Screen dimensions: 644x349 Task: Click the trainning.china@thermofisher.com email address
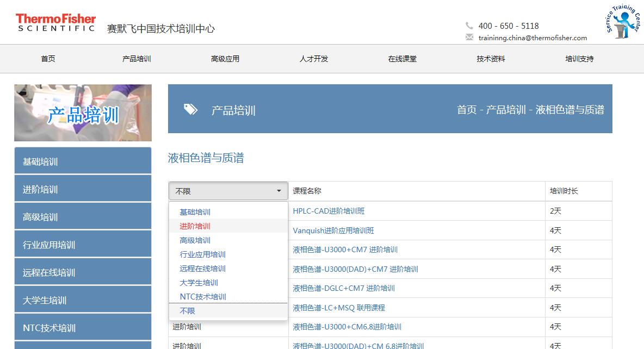(x=532, y=38)
